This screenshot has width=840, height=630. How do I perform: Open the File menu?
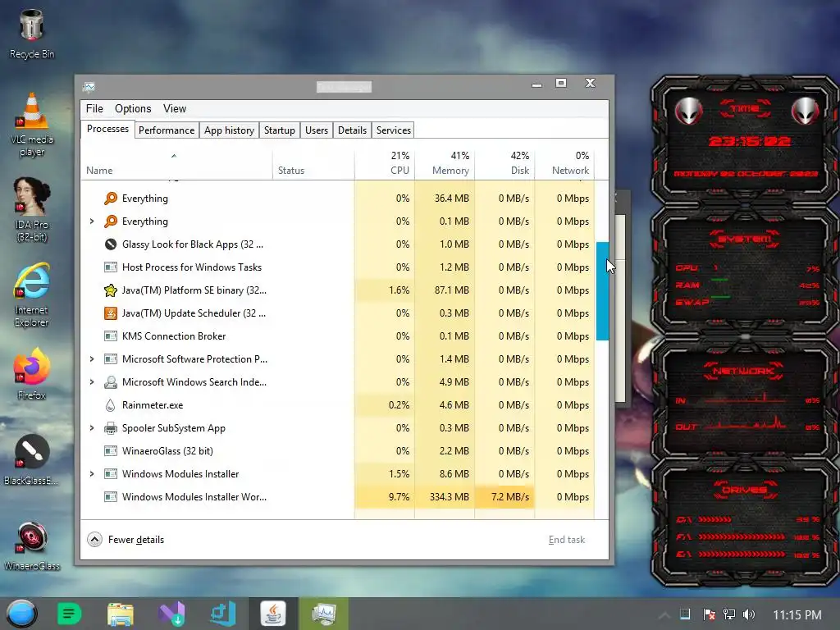(x=94, y=109)
